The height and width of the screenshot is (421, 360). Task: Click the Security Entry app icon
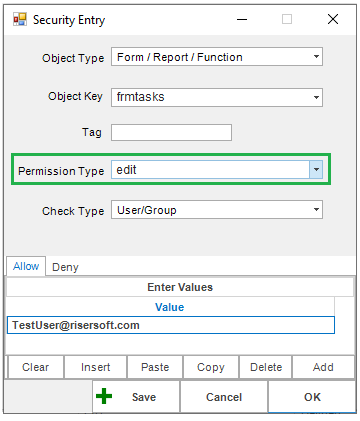pos(20,19)
